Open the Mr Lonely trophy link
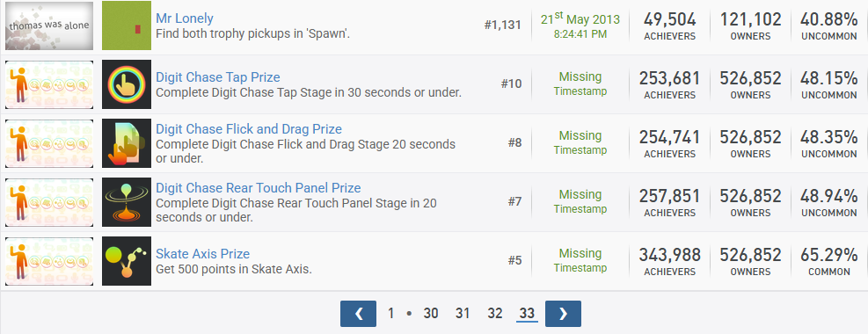Screen dimensions: 868x334 [185, 18]
